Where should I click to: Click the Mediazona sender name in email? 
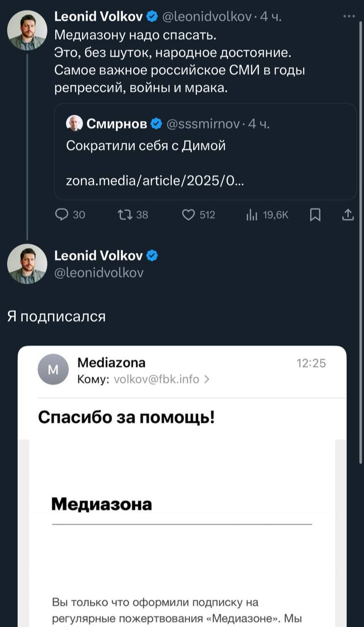click(111, 362)
